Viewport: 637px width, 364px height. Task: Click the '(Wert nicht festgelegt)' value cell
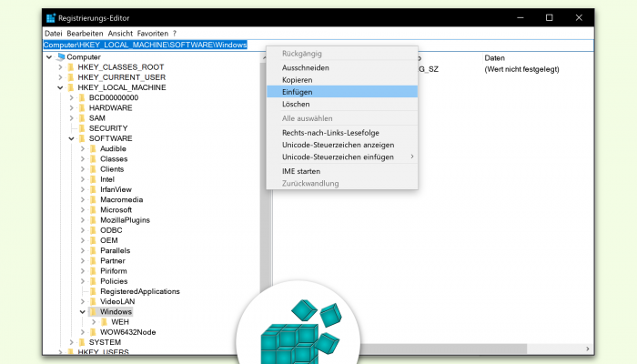click(x=521, y=69)
